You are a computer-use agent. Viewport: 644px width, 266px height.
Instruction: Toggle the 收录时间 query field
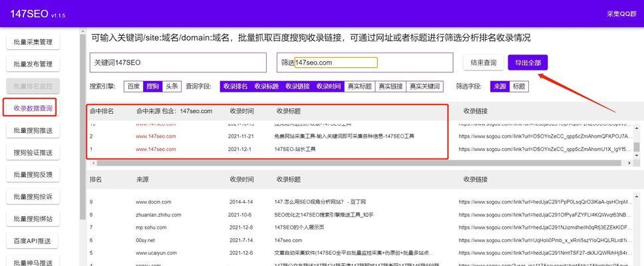click(x=329, y=86)
